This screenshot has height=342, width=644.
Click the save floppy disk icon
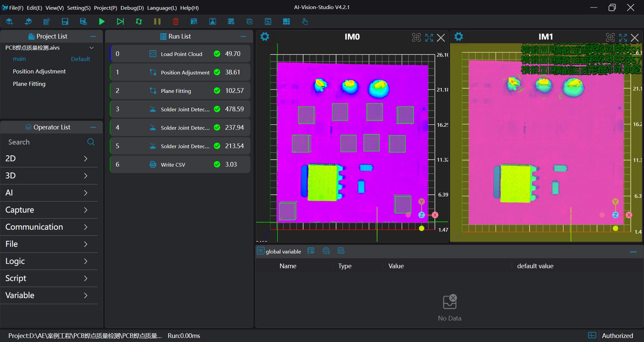click(65, 22)
